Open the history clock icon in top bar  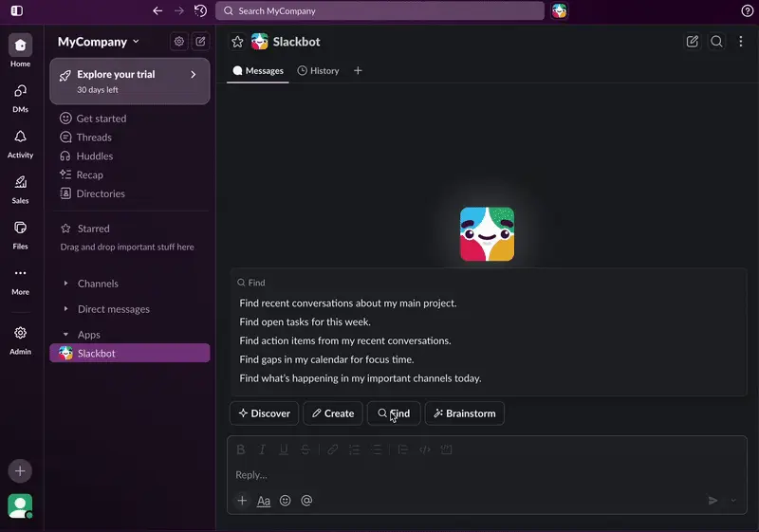tap(200, 11)
